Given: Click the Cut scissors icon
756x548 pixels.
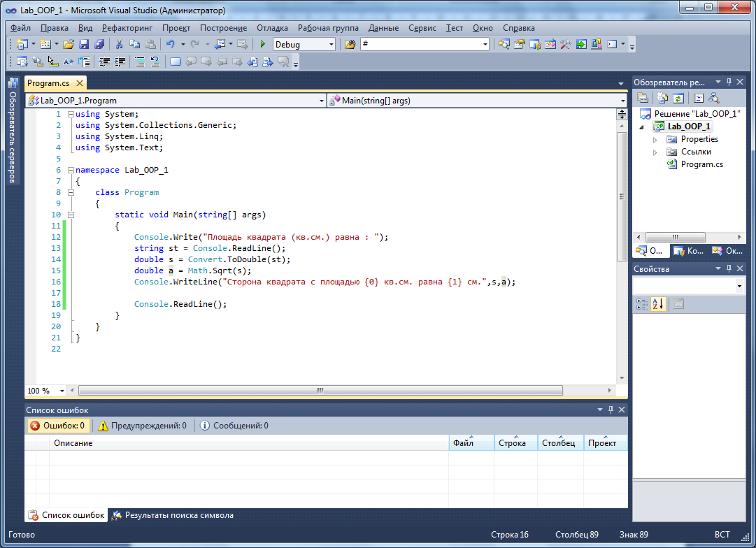Looking at the screenshot, I should tap(119, 44).
